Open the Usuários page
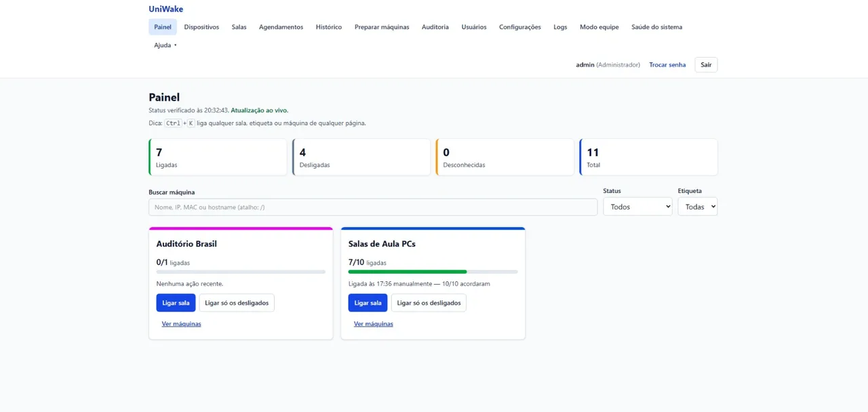 click(474, 27)
